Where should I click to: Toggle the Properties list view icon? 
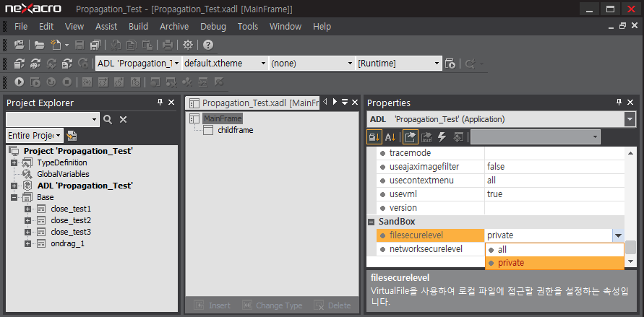point(410,137)
